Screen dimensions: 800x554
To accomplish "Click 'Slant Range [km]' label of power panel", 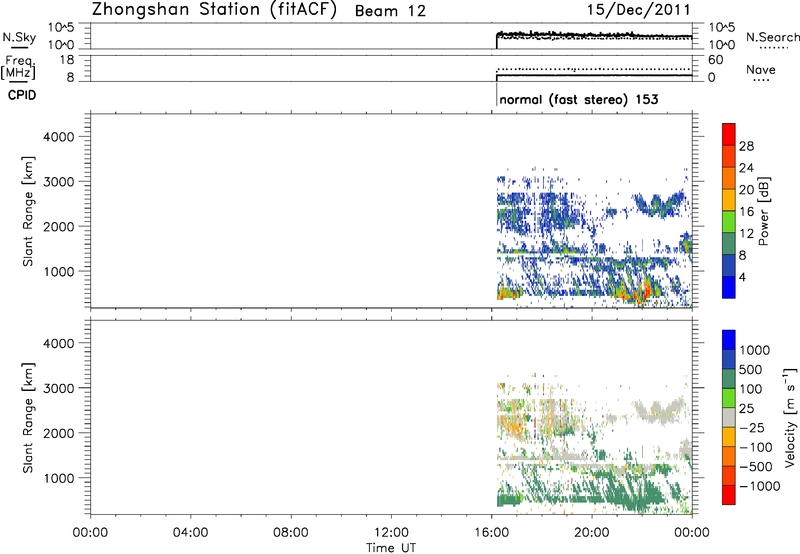I will click(x=27, y=211).
